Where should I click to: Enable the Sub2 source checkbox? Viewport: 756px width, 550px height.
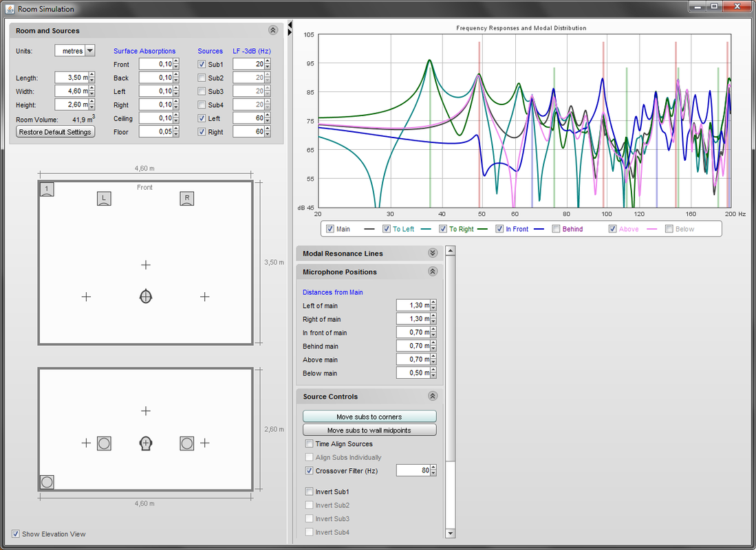[x=202, y=78]
